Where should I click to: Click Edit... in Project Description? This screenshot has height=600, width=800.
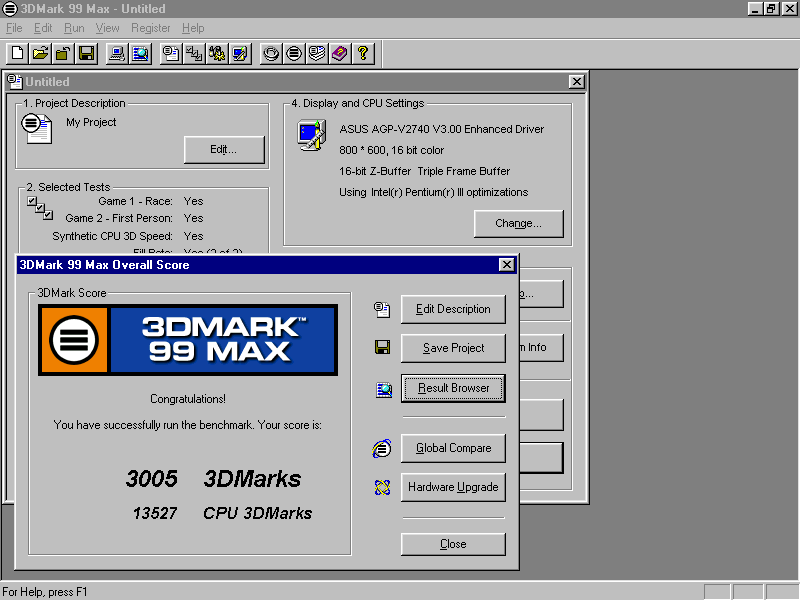(x=224, y=149)
